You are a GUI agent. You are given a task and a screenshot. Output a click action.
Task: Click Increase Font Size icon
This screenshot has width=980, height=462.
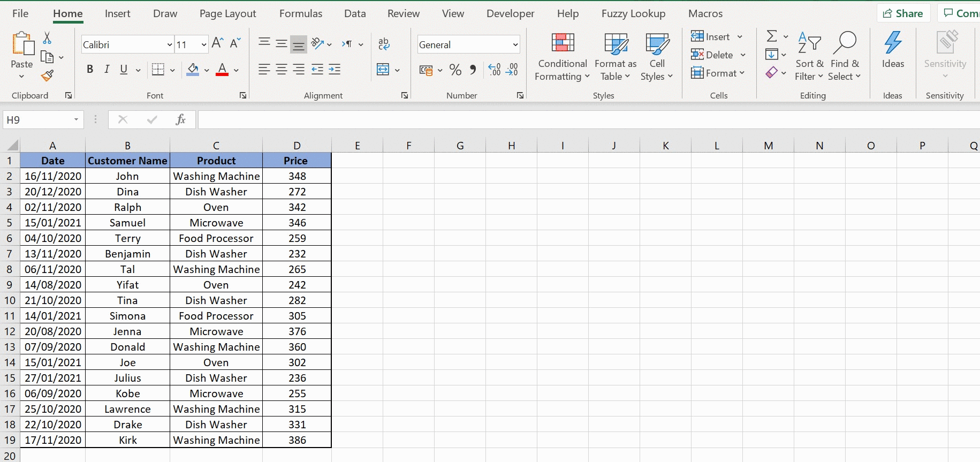point(217,44)
